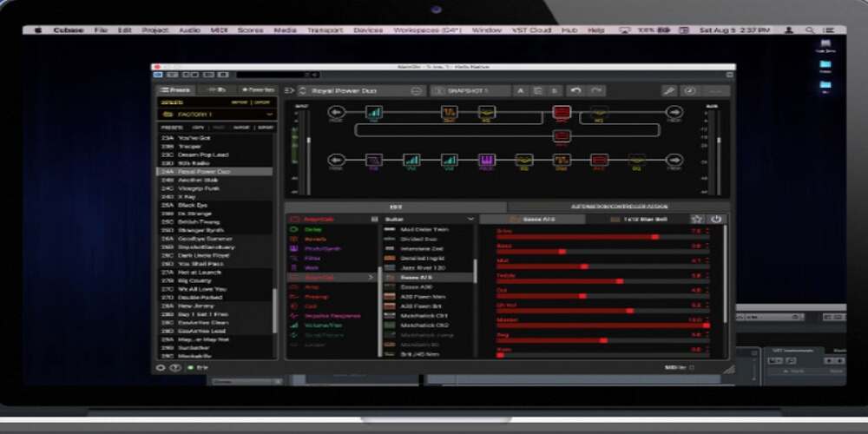
Task: Click the Sag slider
Action: [603, 340]
